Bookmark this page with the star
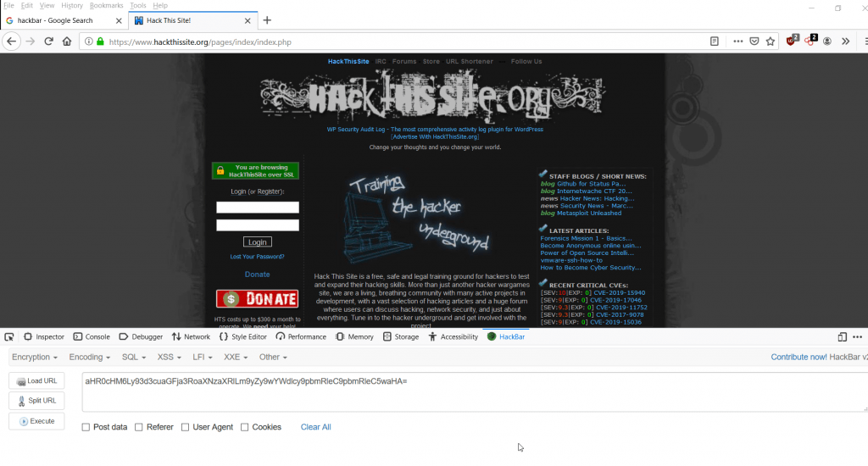Image resolution: width=868 pixels, height=466 pixels. (770, 42)
